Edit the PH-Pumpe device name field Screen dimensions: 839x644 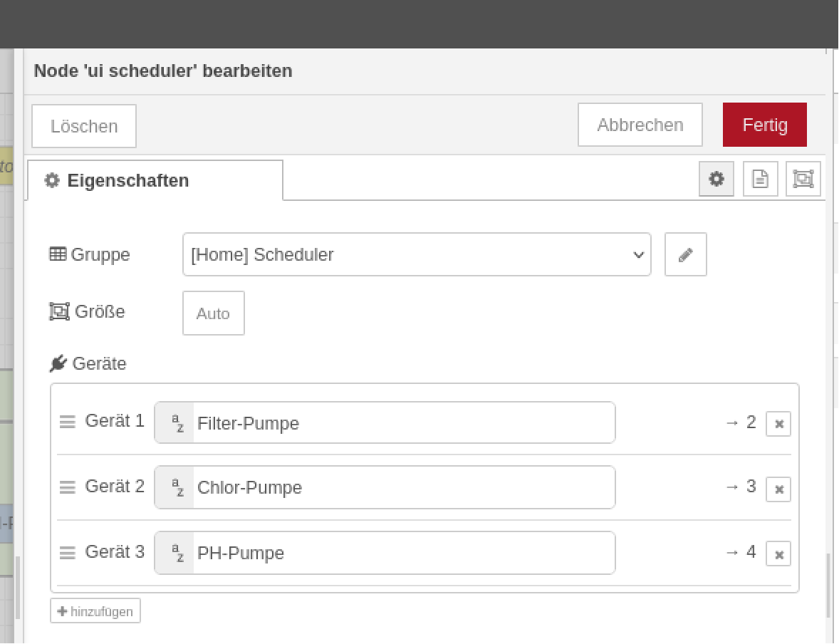[x=404, y=553]
